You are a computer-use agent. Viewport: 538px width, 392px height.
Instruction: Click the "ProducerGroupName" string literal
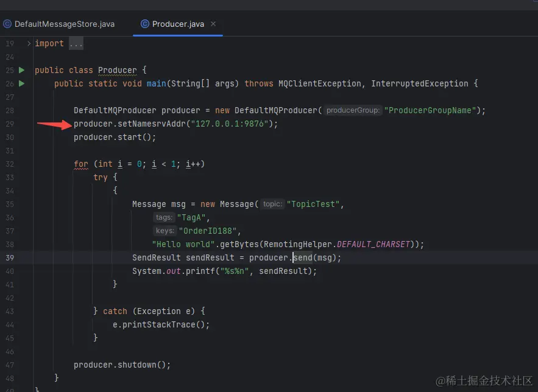(x=430, y=110)
